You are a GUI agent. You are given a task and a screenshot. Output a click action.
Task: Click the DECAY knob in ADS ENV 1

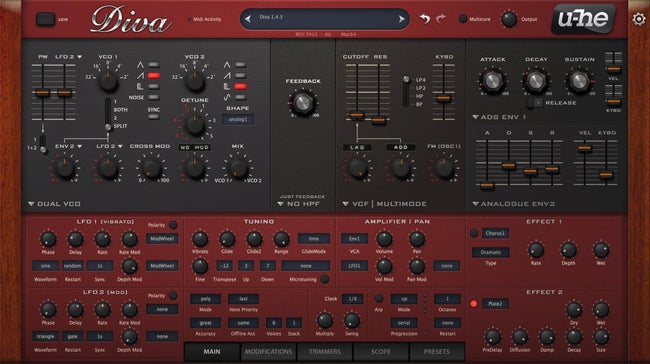(x=536, y=81)
